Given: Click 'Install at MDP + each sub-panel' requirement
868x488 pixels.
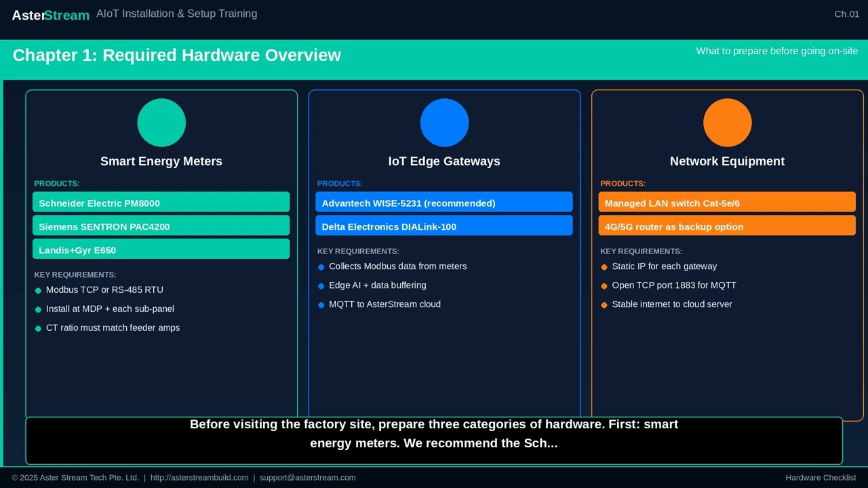Looking at the screenshot, I should point(110,309).
